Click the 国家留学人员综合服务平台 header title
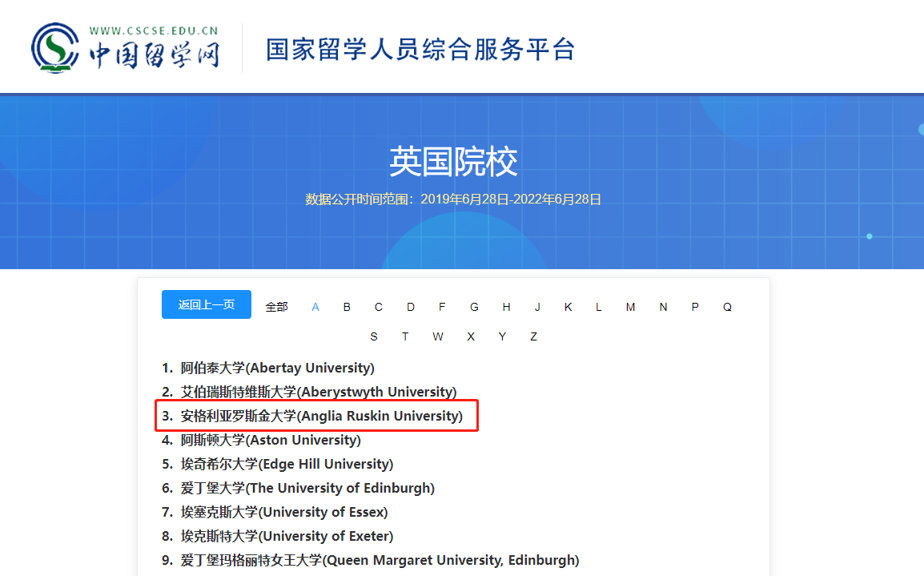924x576 pixels. click(x=420, y=49)
